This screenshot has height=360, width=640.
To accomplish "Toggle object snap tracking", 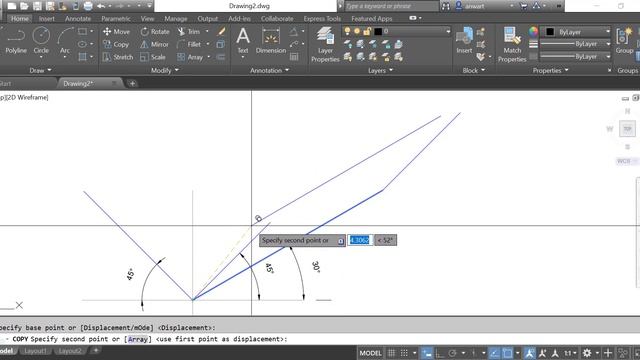I will 494,353.
